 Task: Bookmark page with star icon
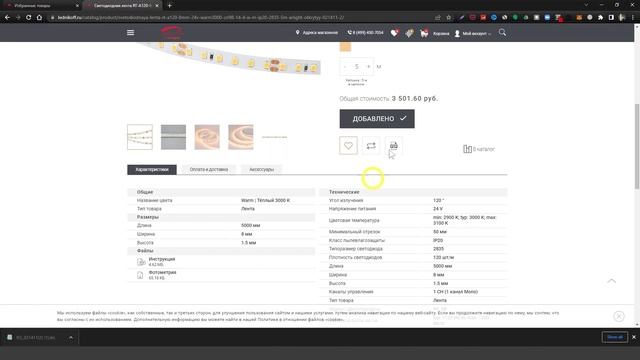tap(449, 18)
